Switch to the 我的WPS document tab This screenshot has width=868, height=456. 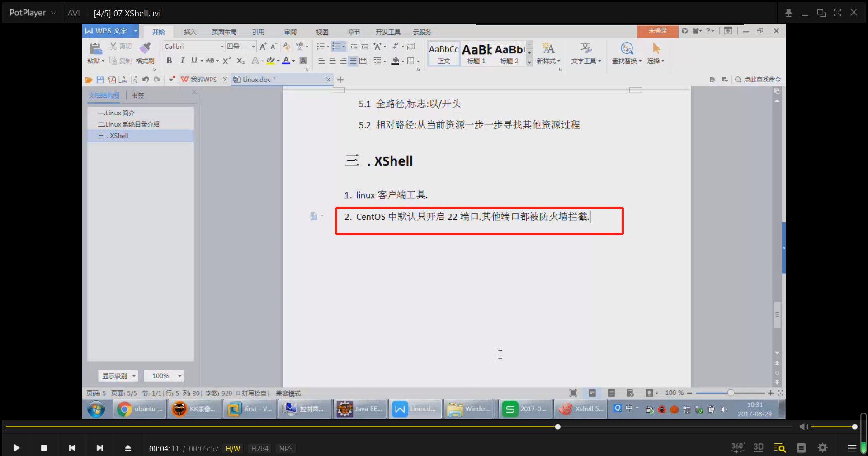[203, 80]
